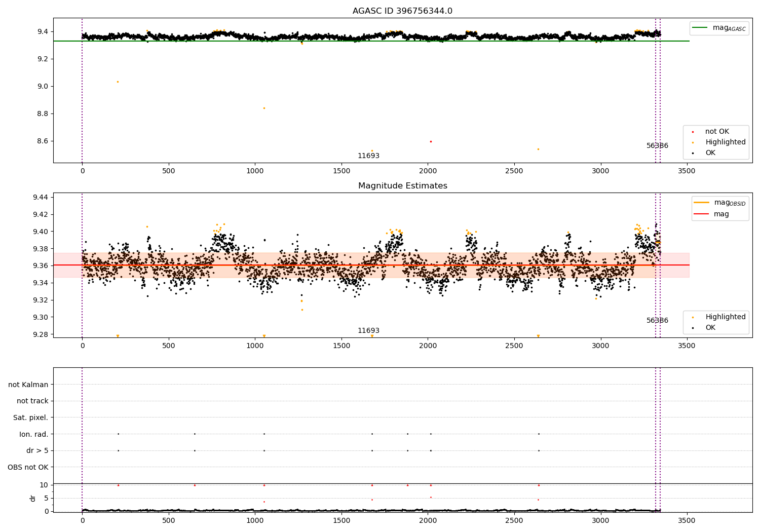Click the 'dr > 5' row label
The height and width of the screenshot is (532, 760).
tap(37, 450)
